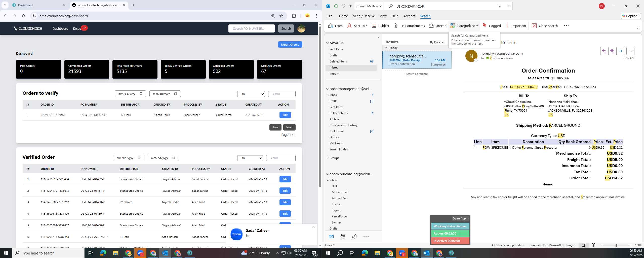Click Outlook zoom in plus button
The width and height of the screenshot is (644, 258).
click(x=631, y=245)
